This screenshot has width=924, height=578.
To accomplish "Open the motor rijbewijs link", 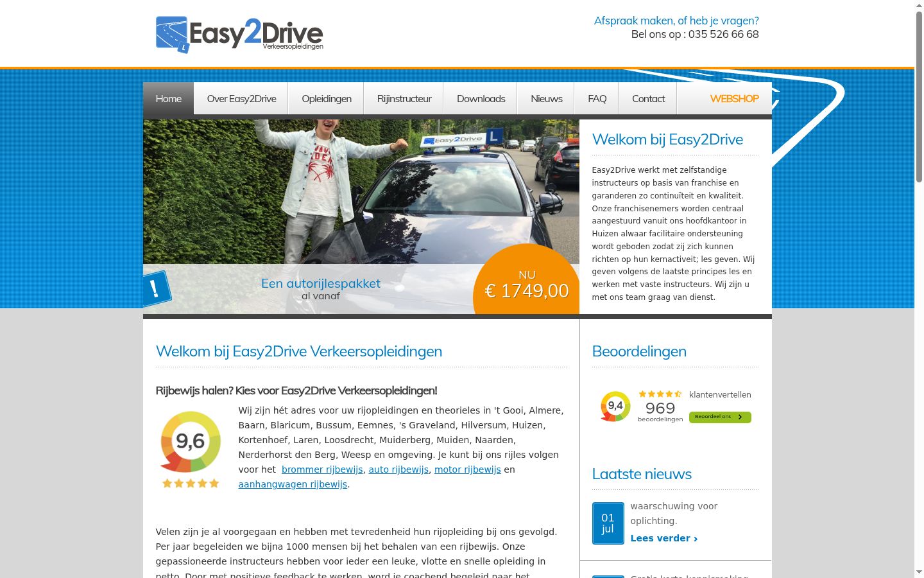I will pyautogui.click(x=468, y=469).
